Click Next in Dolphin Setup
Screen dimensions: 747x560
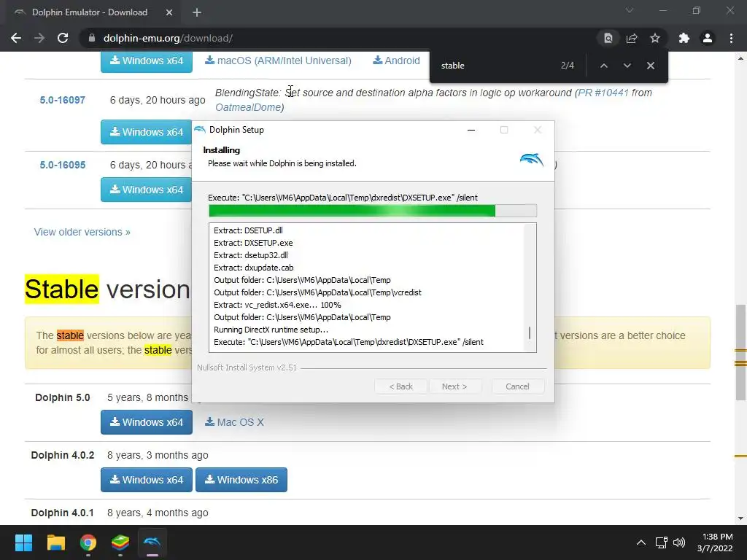click(x=454, y=386)
